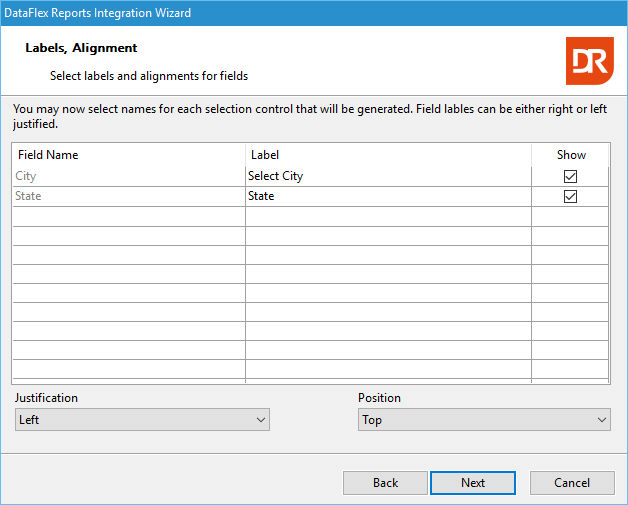The image size is (628, 505).
Task: Click the Justification label text
Action: click(x=46, y=398)
